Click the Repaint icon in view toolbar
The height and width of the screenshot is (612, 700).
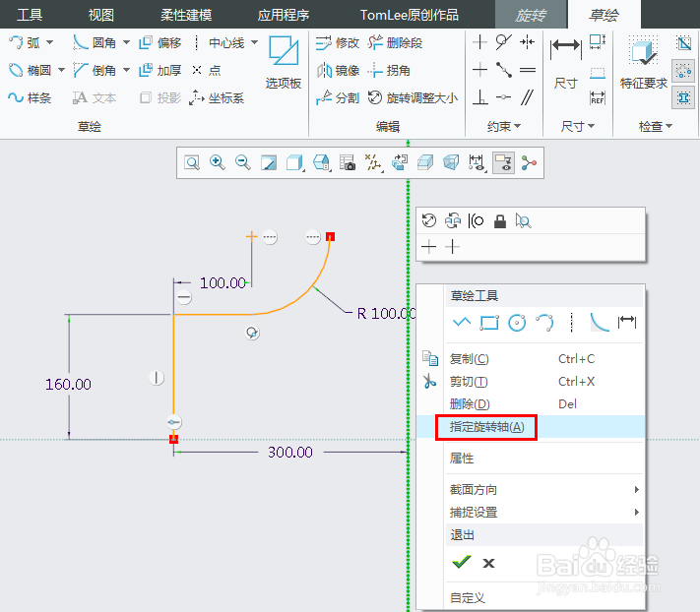coord(269,162)
